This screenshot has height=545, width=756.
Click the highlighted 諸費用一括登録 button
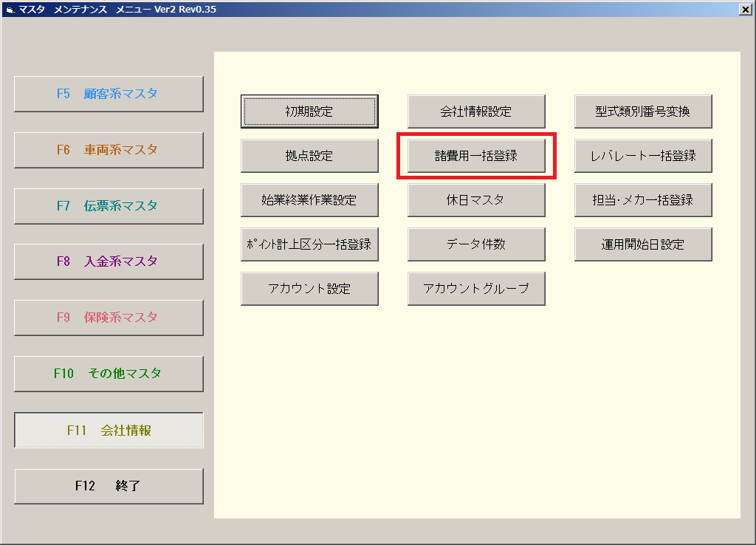[x=476, y=156]
